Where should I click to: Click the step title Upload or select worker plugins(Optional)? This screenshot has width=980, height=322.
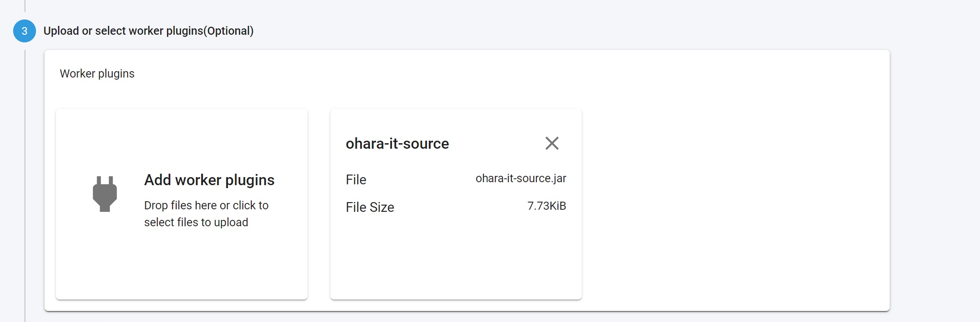click(x=148, y=31)
